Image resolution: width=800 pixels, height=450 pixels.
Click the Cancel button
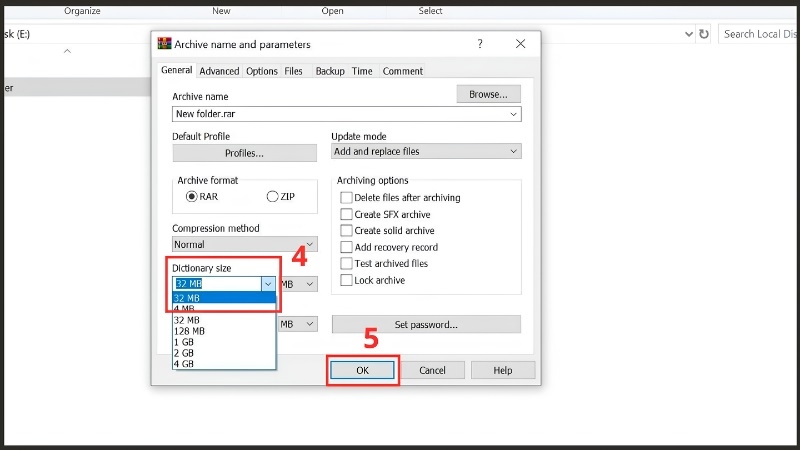432,370
